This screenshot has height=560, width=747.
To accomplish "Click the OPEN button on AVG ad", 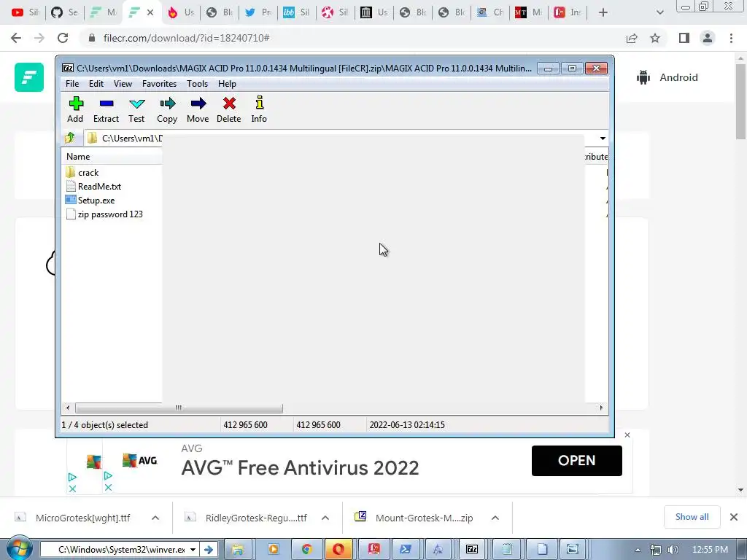I will (576, 461).
